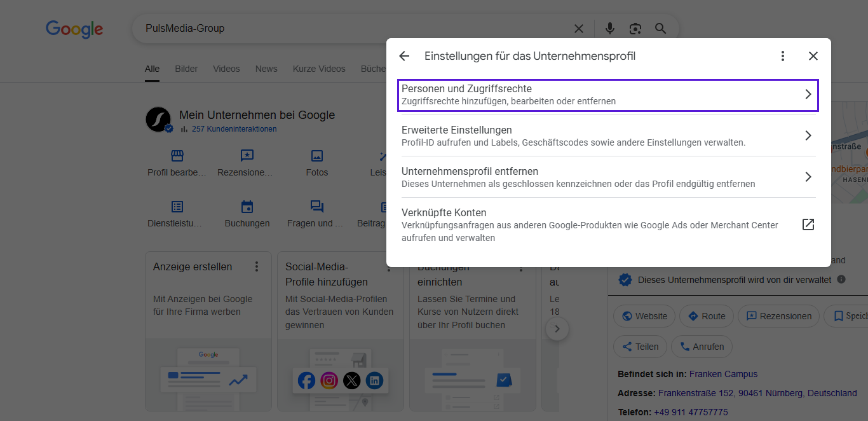Image resolution: width=868 pixels, height=421 pixels.
Task: Open options menu on Anzeige erstellen card
Action: coord(257,266)
